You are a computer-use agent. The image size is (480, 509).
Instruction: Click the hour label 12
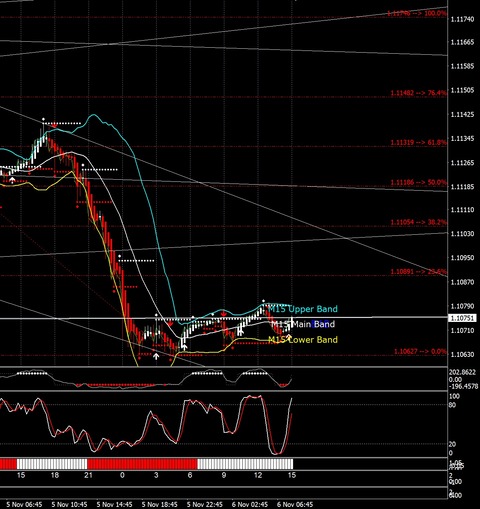(258, 475)
